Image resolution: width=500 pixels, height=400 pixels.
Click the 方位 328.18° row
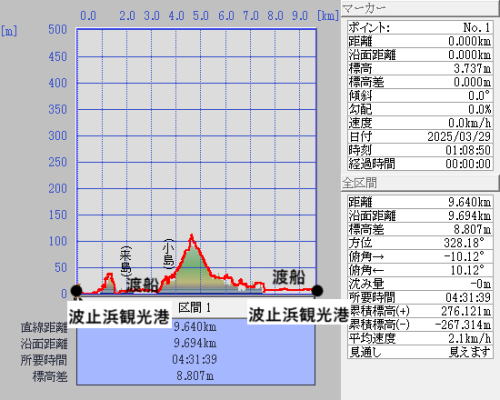[420, 243]
